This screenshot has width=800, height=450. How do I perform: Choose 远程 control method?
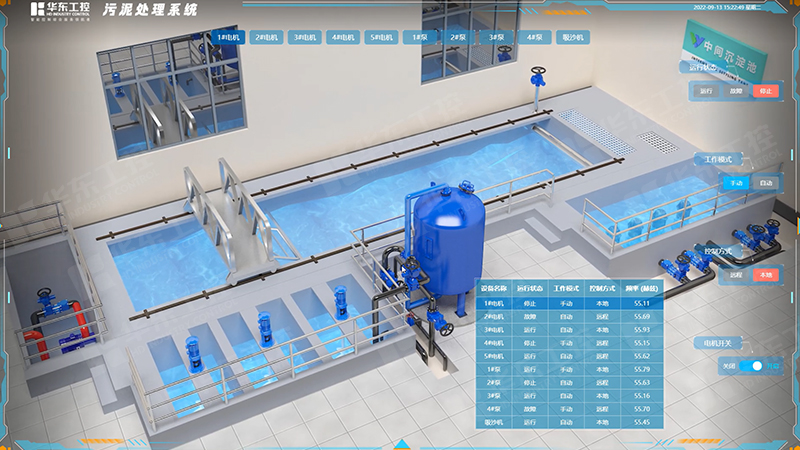click(x=736, y=274)
